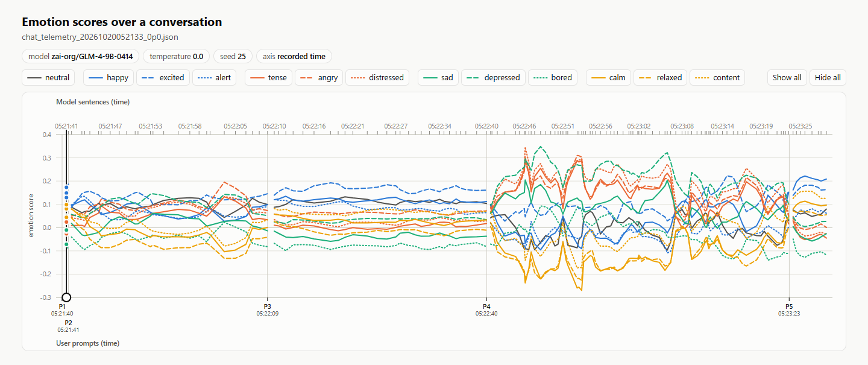Click the axis recorded time chip
This screenshot has height=365, width=868.
294,57
